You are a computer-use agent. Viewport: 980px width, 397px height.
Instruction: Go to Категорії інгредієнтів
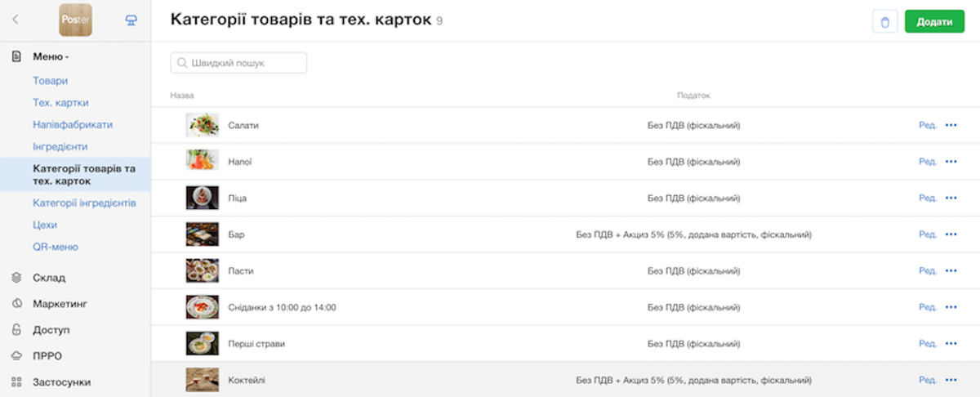(84, 203)
